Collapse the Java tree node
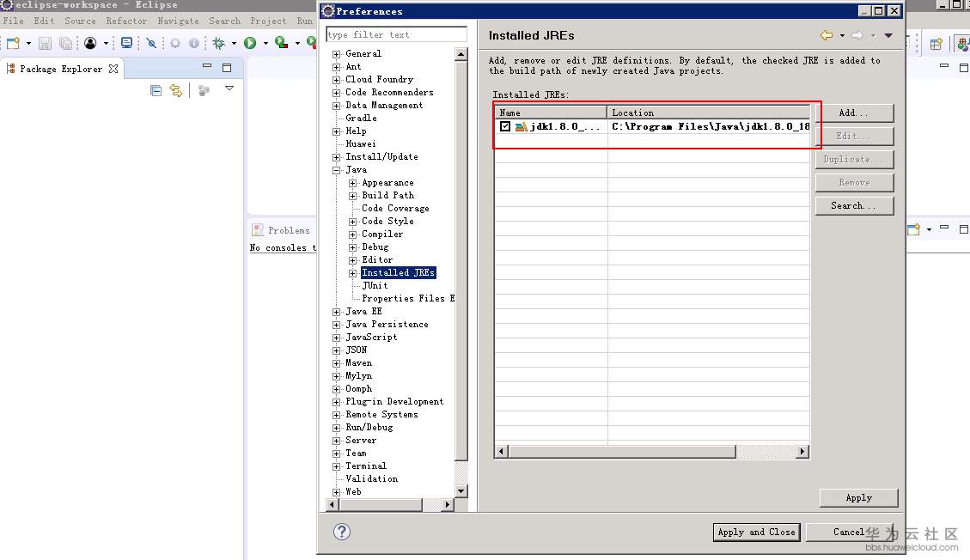 (x=337, y=171)
